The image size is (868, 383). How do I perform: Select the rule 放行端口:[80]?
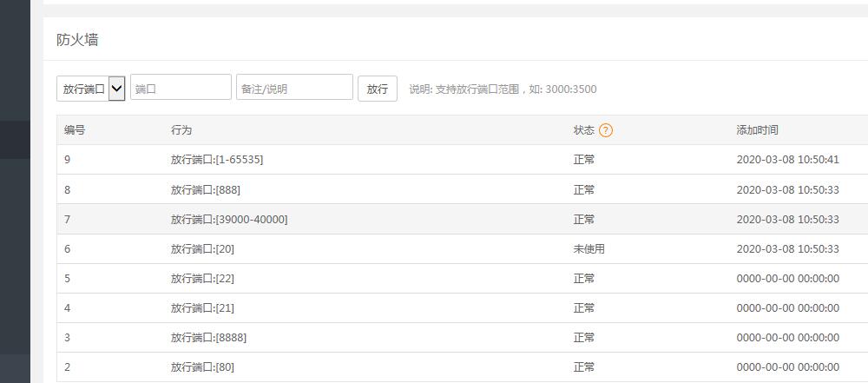point(202,366)
